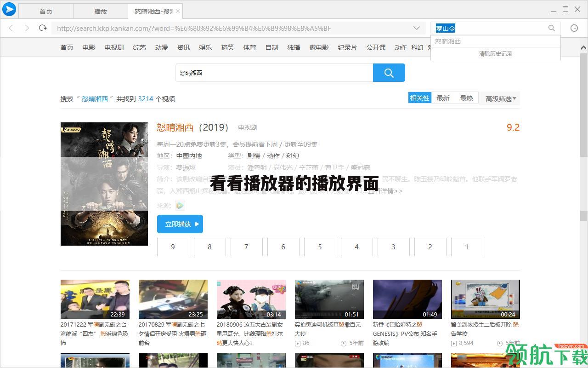Open the 纪录片 category
Image resolution: width=588 pixels, height=368 pixels.
coord(347,47)
